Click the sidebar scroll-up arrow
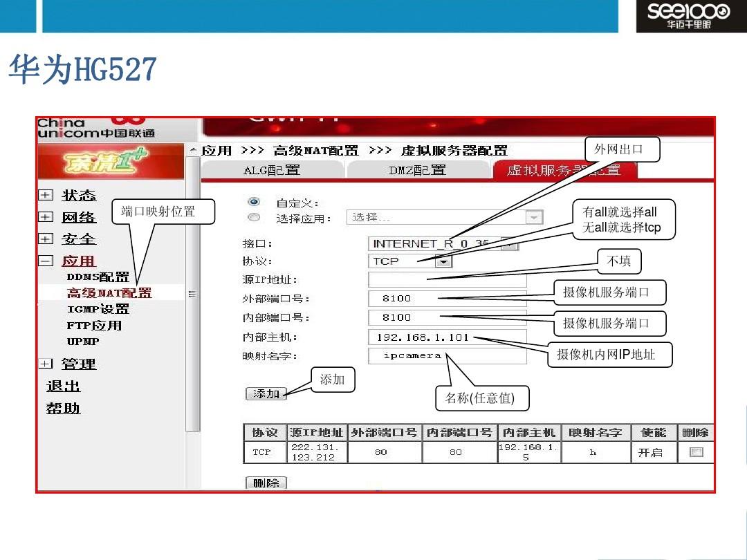Image resolution: width=747 pixels, height=560 pixels. click(193, 150)
